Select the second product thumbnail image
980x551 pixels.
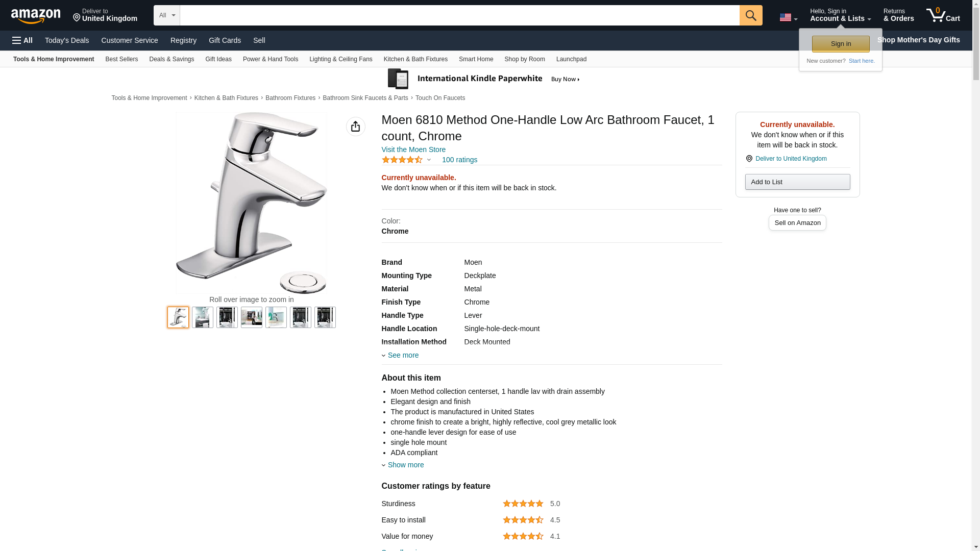[x=203, y=317]
